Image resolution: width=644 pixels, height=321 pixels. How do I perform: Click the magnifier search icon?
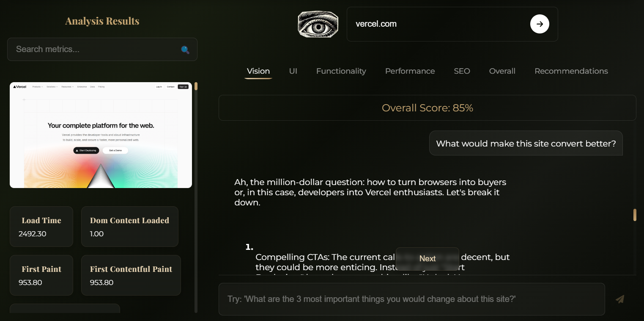click(185, 50)
